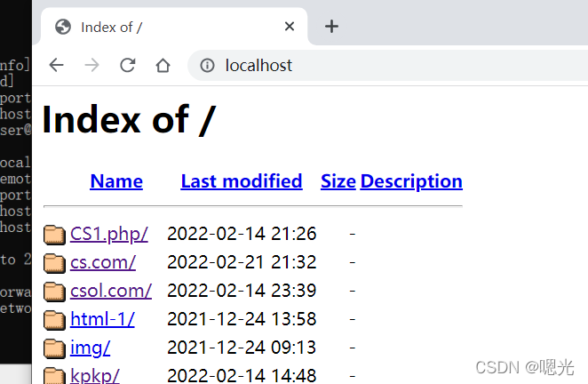This screenshot has width=588, height=384.
Task: Sort listing by Size
Action: tap(338, 181)
